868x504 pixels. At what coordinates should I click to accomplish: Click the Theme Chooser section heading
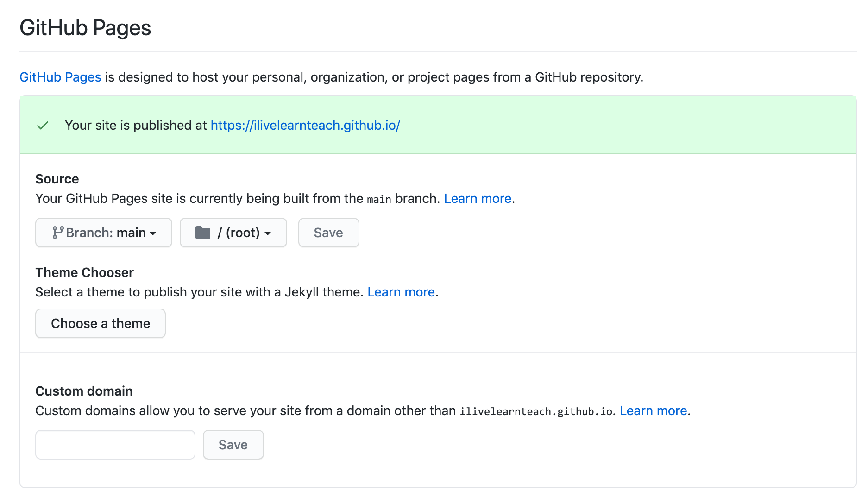coord(84,272)
